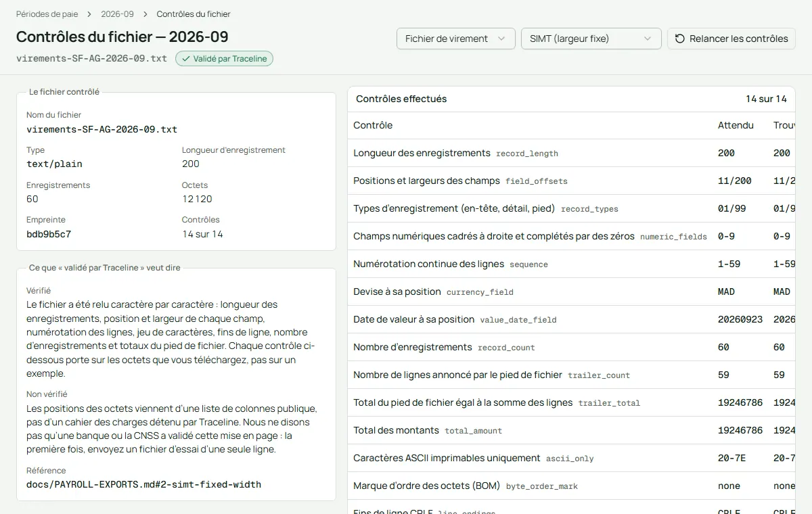This screenshot has width=812, height=514.
Task: Open the "2026-09" breadcrumb link
Action: (x=117, y=14)
